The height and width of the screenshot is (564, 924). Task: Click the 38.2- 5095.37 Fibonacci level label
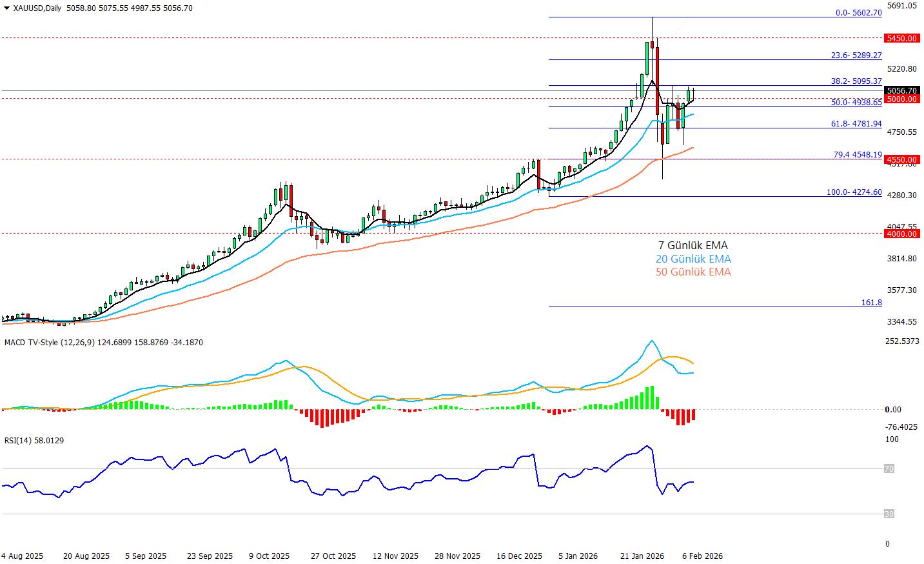click(856, 81)
